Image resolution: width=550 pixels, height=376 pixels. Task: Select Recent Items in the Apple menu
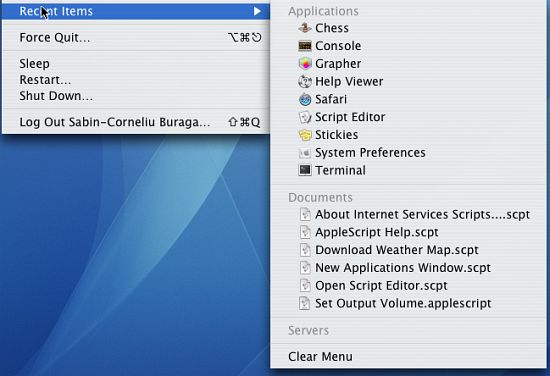tap(136, 11)
